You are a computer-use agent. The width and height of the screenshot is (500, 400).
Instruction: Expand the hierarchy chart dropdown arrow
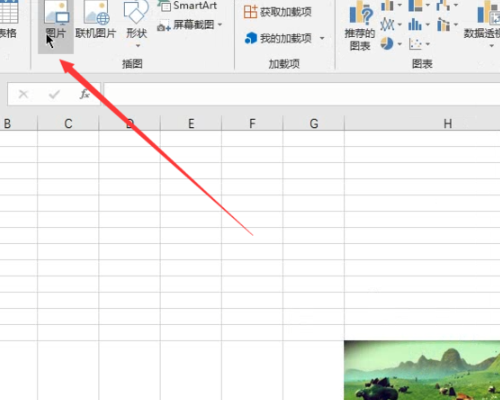[428, 5]
